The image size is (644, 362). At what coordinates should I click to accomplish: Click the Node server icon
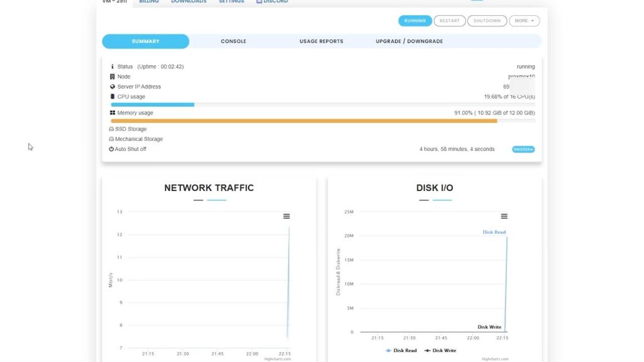[112, 77]
